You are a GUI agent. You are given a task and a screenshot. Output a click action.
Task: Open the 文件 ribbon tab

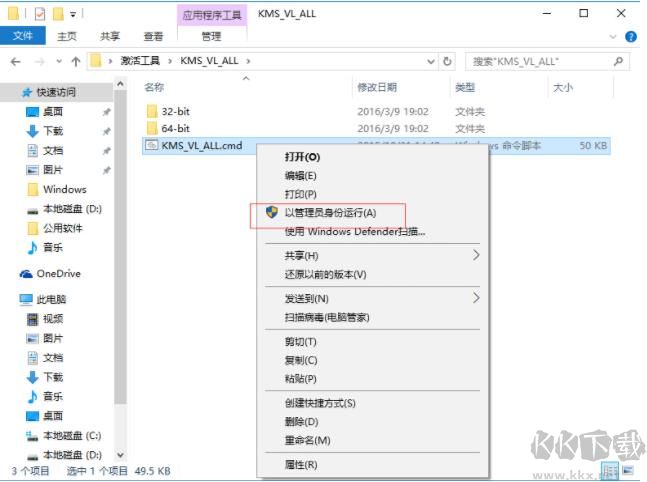click(23, 36)
